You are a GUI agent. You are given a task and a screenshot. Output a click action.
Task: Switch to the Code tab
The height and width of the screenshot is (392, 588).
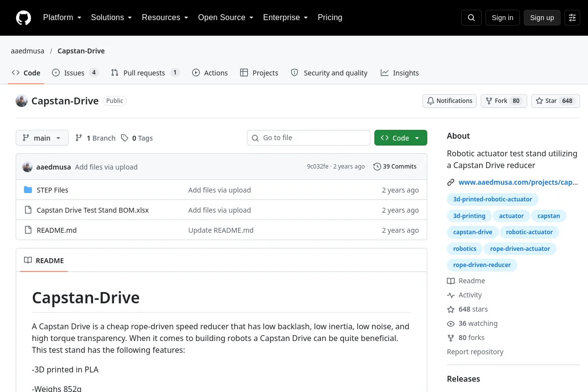pyautogui.click(x=26, y=73)
